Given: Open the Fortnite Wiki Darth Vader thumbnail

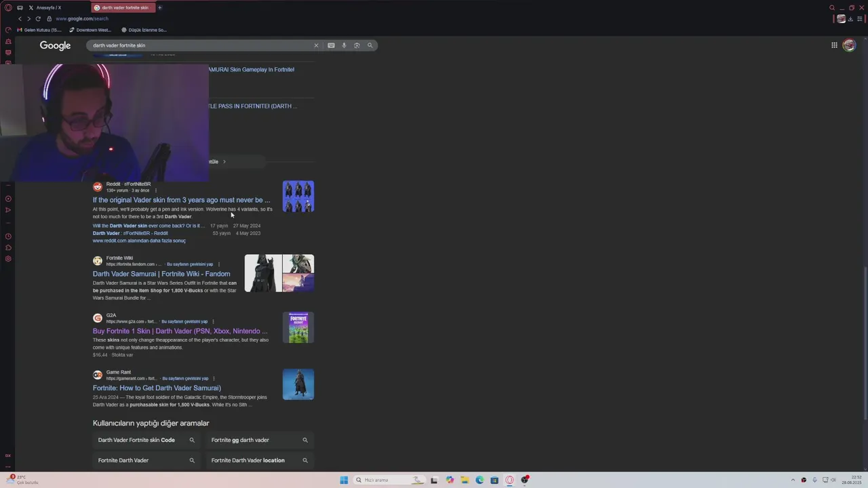Looking at the screenshot, I should [x=279, y=273].
